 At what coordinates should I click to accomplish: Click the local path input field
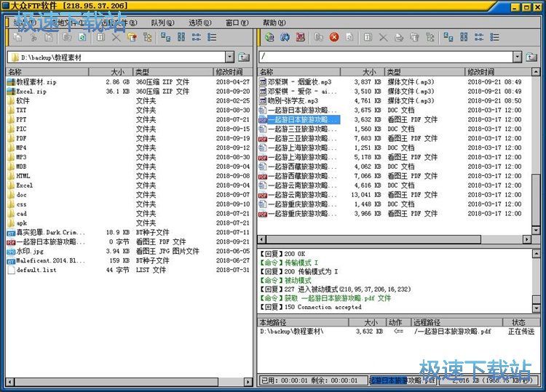[x=116, y=57]
